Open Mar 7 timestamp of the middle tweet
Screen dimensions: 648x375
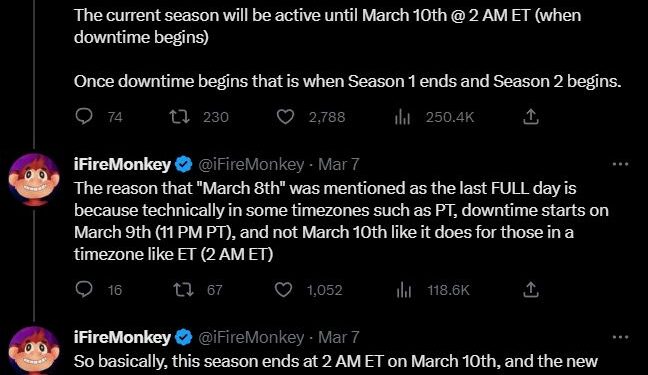pos(338,165)
